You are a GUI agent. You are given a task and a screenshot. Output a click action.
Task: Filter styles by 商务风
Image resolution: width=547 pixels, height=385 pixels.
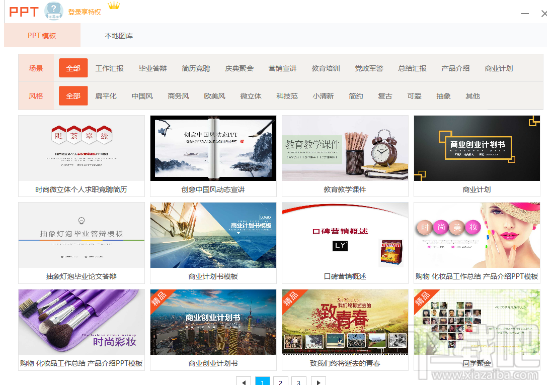tap(178, 96)
